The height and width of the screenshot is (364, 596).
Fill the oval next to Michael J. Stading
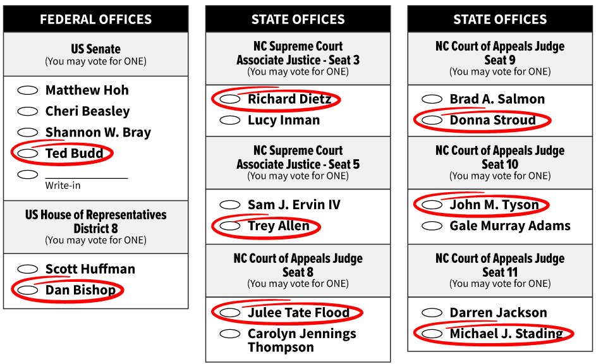[432, 334]
